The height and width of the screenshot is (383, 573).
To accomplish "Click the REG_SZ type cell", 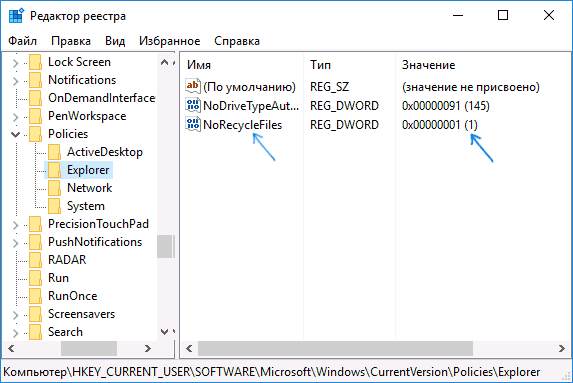I will [330, 87].
